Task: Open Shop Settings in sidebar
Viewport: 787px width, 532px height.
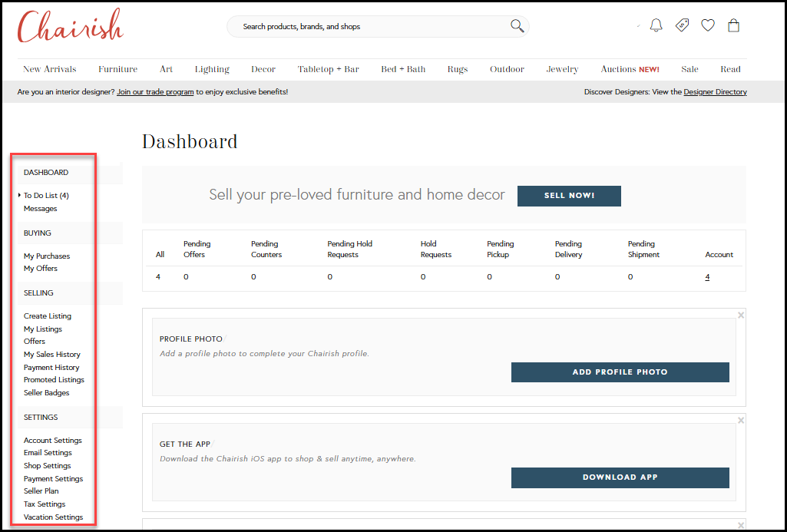Action: click(x=47, y=466)
